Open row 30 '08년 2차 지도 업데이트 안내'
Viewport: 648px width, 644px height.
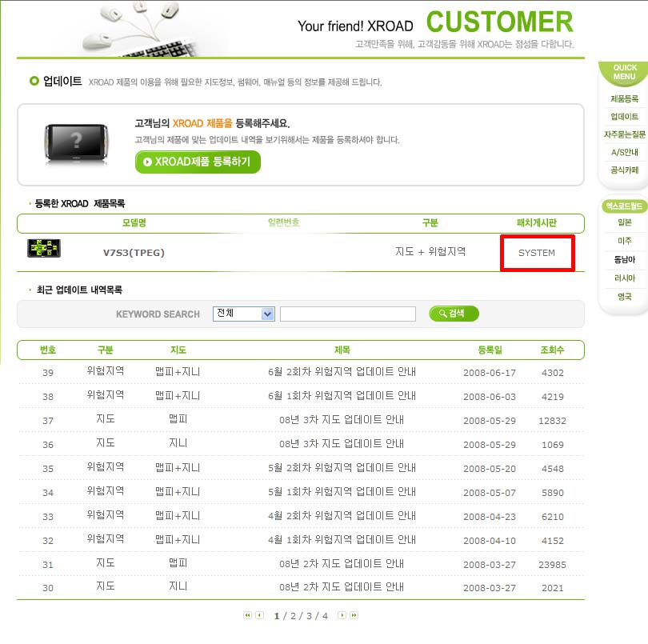(x=342, y=586)
